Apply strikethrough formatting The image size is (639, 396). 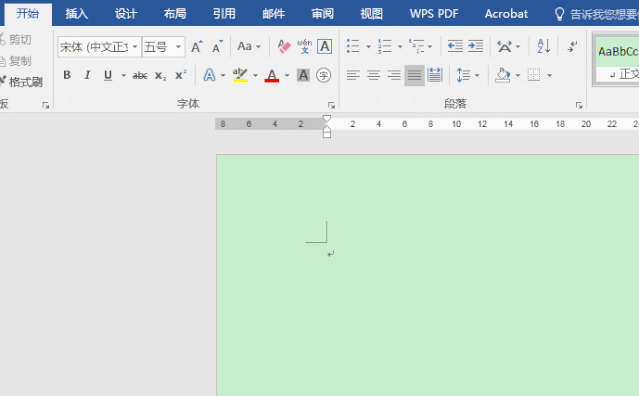[140, 75]
